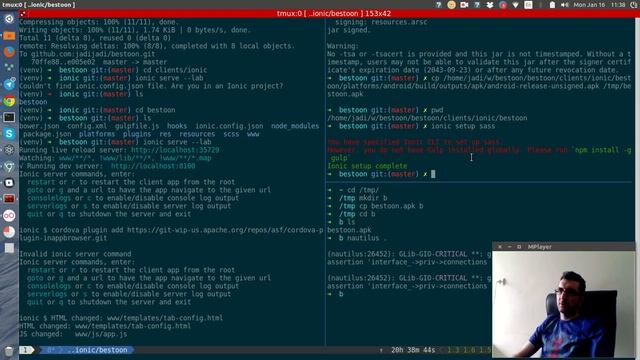The height and width of the screenshot is (360, 640).
Task: Click the 11:38 clock in top bar
Action: click(618, 5)
